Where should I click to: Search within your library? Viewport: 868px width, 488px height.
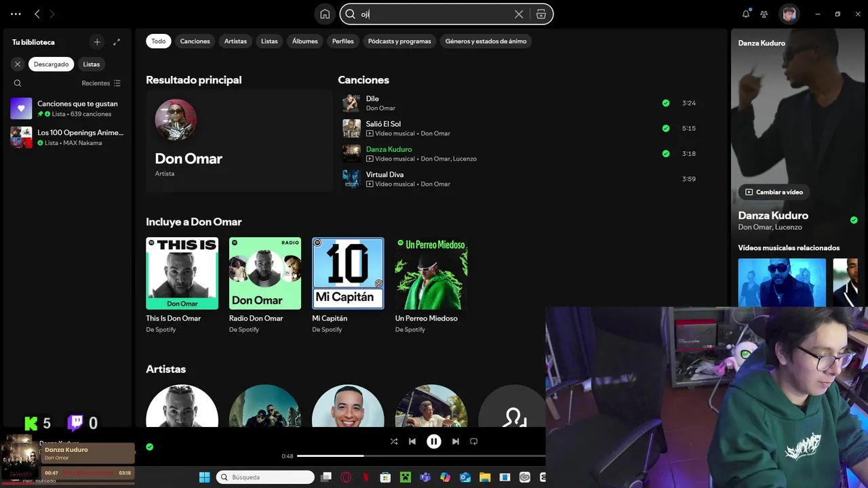(x=18, y=83)
